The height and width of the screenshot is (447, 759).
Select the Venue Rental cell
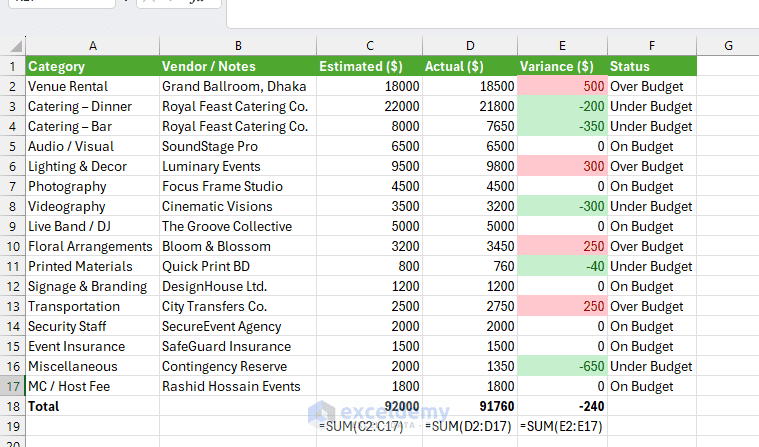tap(92, 86)
